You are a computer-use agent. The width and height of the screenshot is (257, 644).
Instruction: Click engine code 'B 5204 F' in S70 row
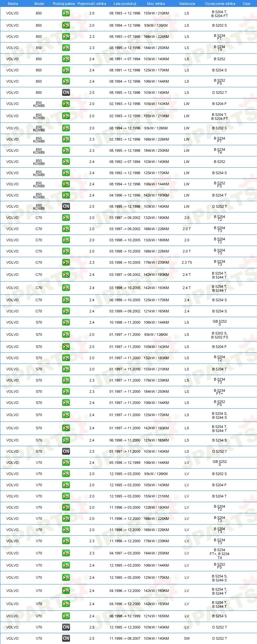click(220, 347)
